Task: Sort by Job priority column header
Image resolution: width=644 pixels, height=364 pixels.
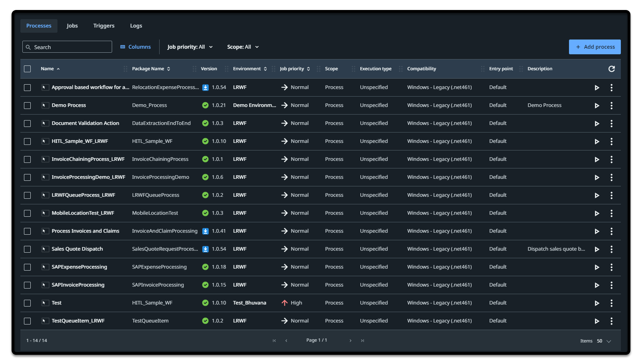Action: click(295, 69)
